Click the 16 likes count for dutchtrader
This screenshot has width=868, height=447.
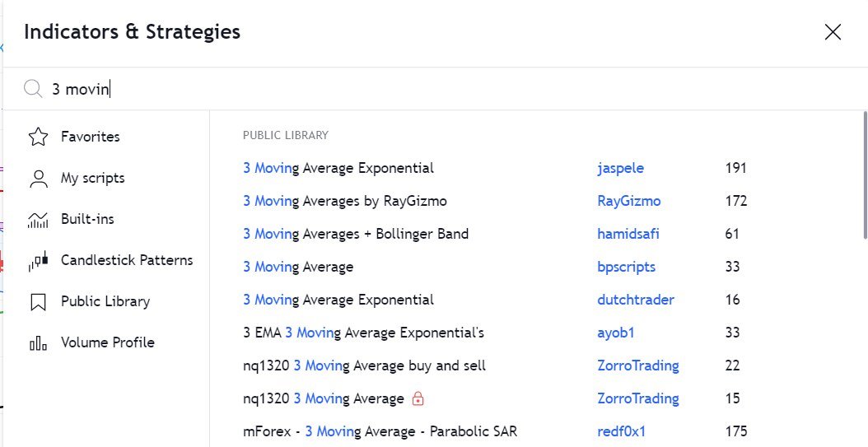pos(732,300)
